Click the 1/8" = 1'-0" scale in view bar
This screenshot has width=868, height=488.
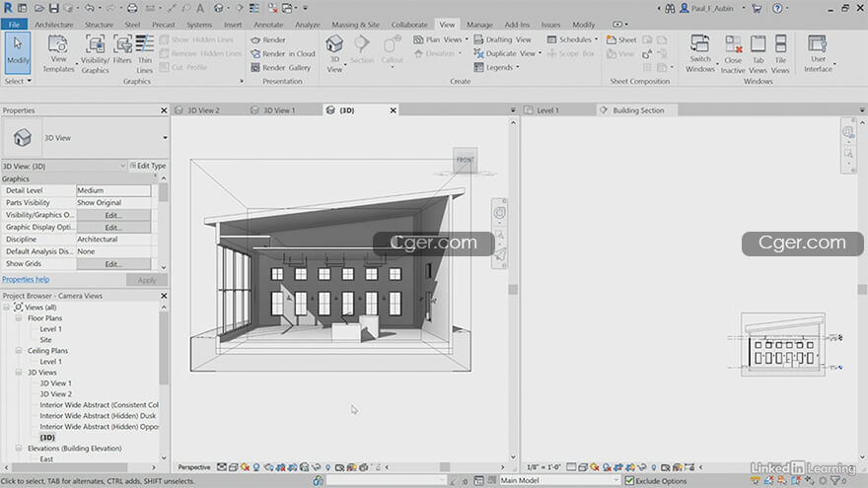tap(544, 467)
